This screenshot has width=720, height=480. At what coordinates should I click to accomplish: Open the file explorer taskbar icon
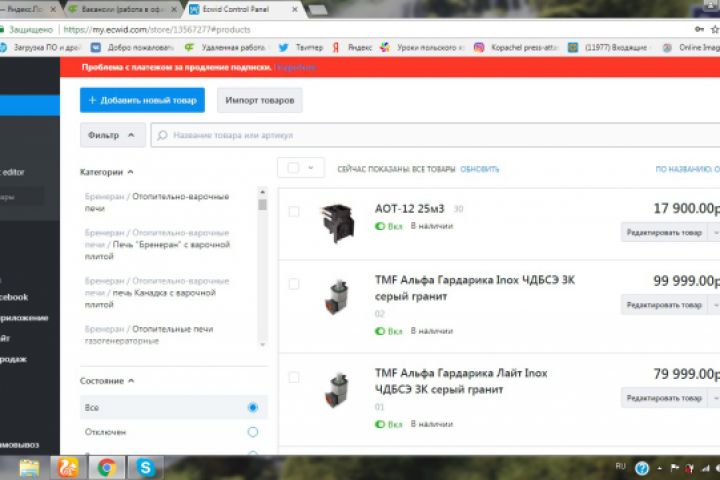[x=29, y=468]
